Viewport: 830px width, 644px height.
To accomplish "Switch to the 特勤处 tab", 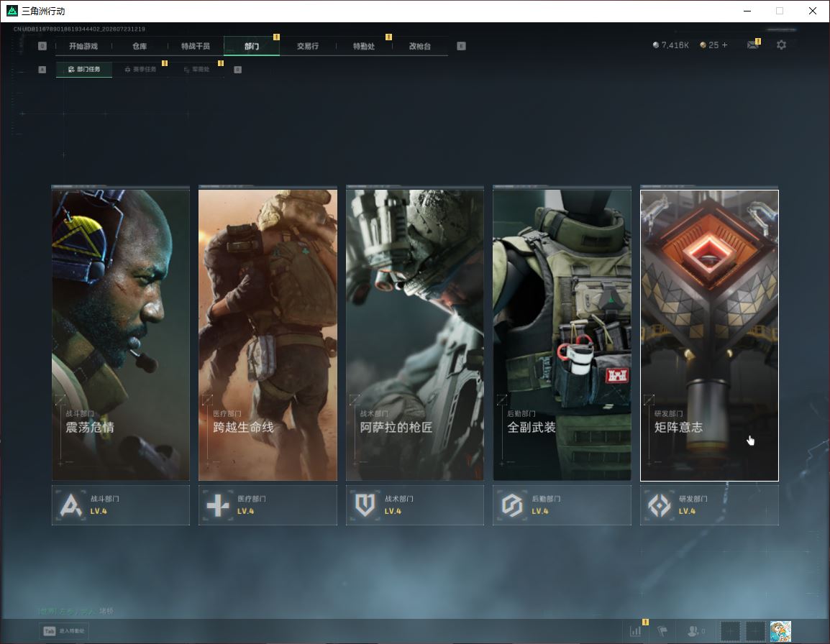I will click(x=364, y=46).
